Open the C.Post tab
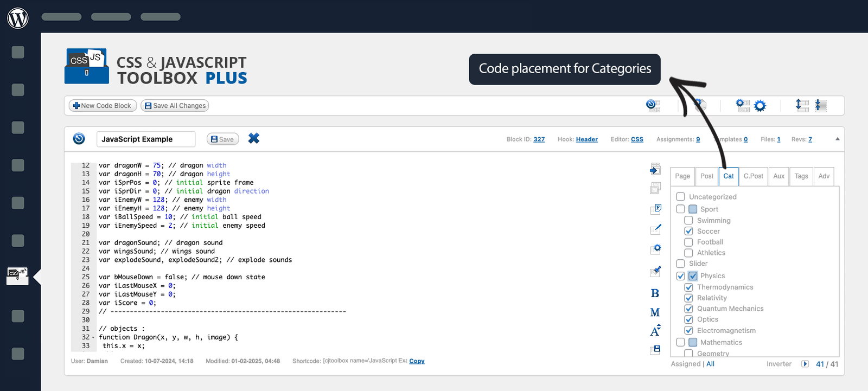Viewport: 868px width, 391px height. coord(754,176)
